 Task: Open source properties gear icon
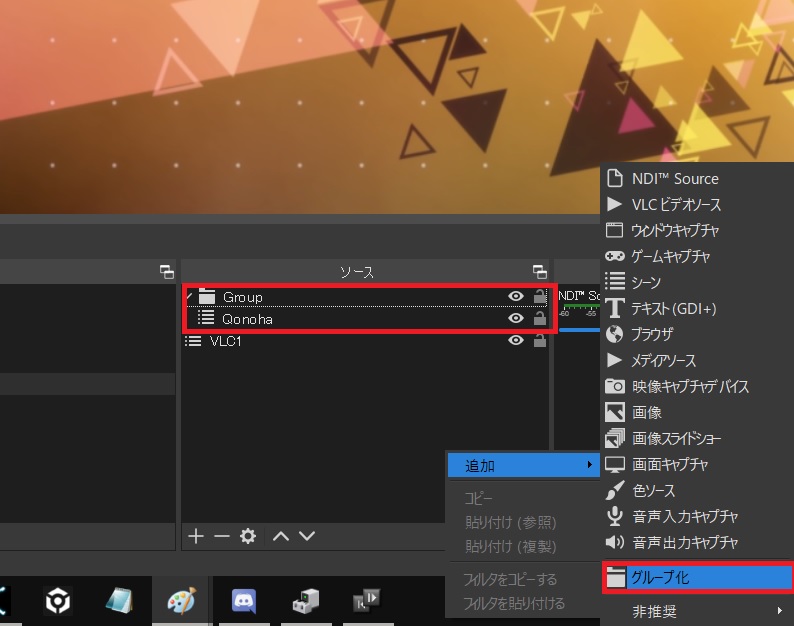coord(248,536)
